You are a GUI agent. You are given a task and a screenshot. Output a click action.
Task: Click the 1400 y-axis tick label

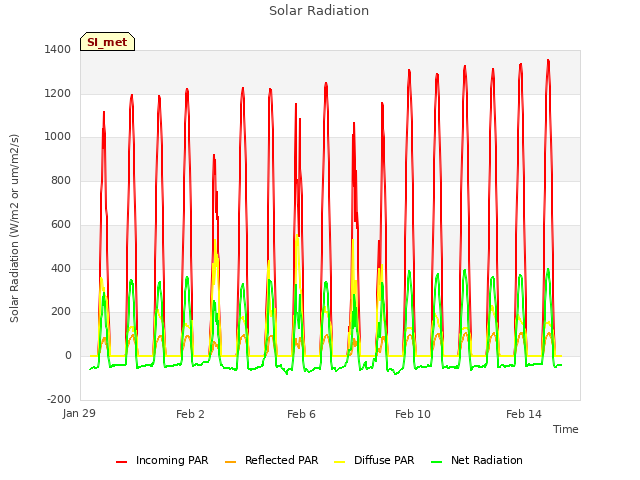(58, 49)
